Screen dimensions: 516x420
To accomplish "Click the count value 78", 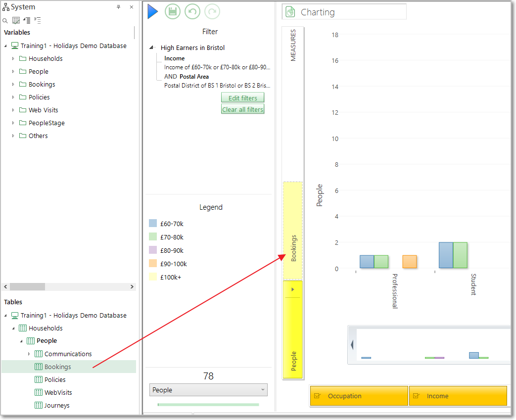I will [x=208, y=376].
